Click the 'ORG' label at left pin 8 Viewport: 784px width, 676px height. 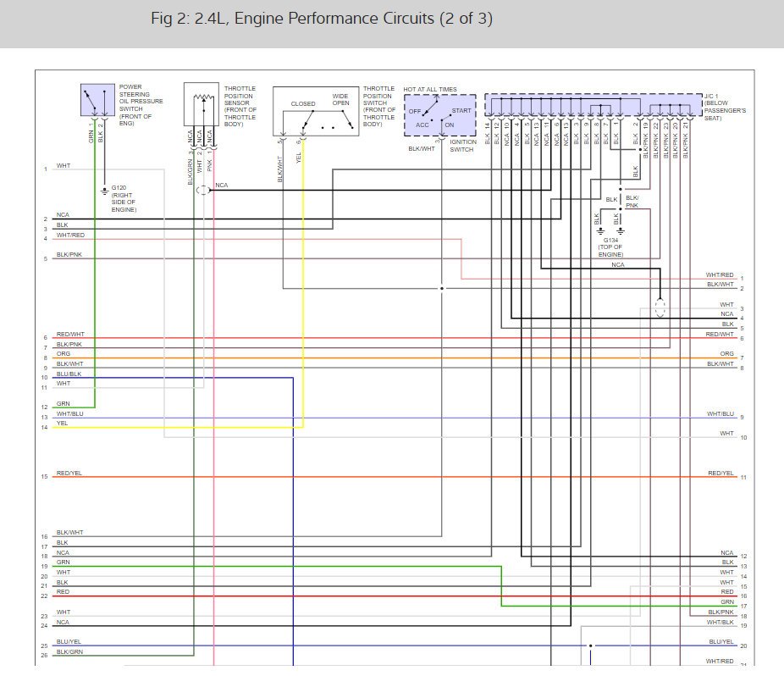[63, 354]
